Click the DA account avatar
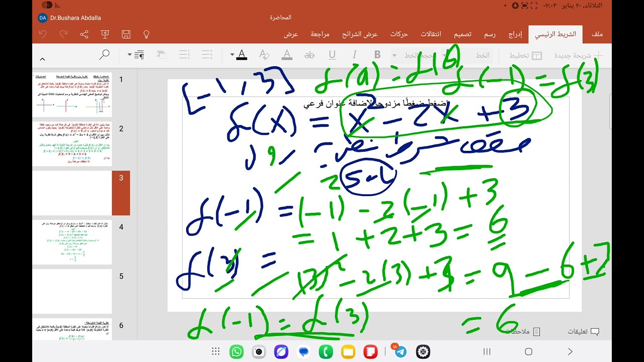This screenshot has height=362, width=644. point(43,18)
